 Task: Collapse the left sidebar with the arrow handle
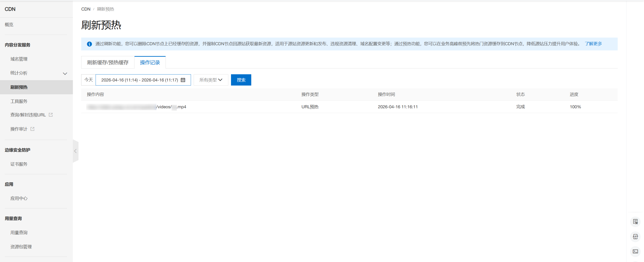pos(75,151)
